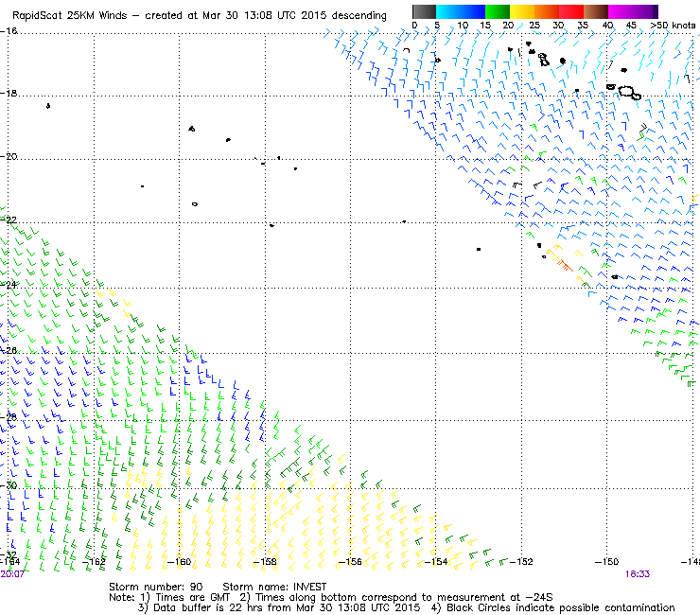This screenshot has width=700, height=615.
Task: Click the '-154' longitude axis label
Action: point(436,562)
